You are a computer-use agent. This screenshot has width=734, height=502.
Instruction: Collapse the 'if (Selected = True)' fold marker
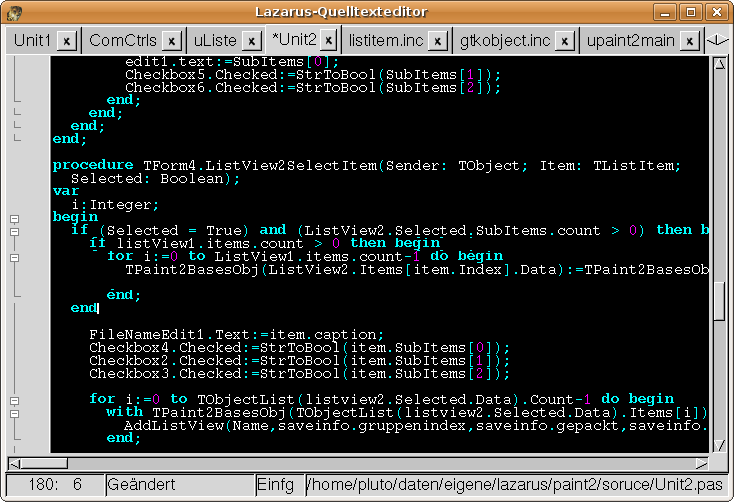pyautogui.click(x=15, y=230)
